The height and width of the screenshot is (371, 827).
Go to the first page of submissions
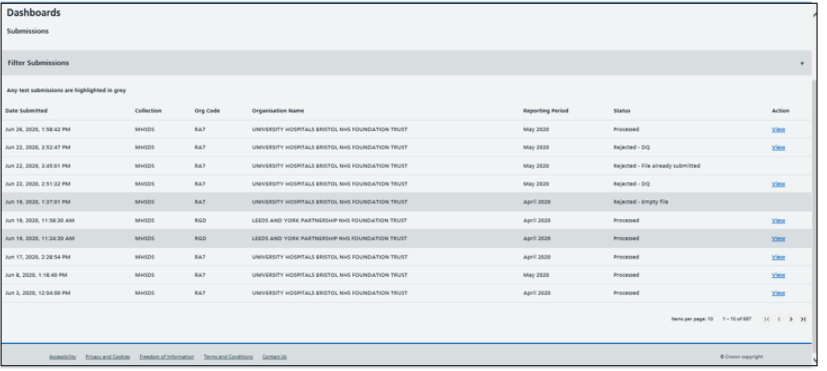tap(767, 319)
